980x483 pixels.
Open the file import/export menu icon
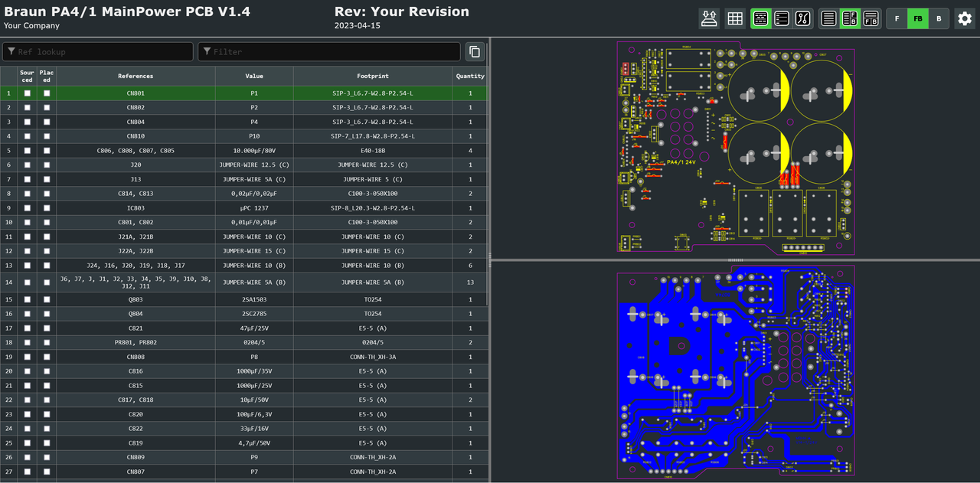tap(710, 18)
